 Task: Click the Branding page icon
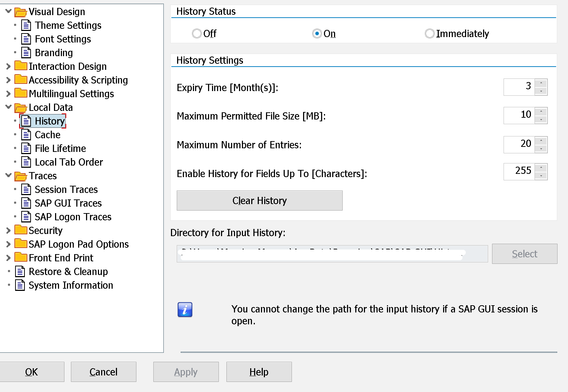point(26,53)
